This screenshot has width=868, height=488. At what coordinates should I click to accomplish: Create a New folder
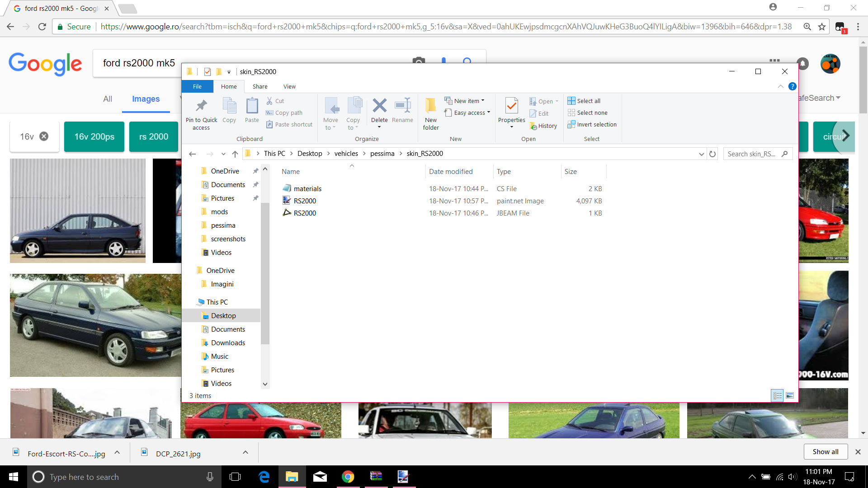coord(431,114)
